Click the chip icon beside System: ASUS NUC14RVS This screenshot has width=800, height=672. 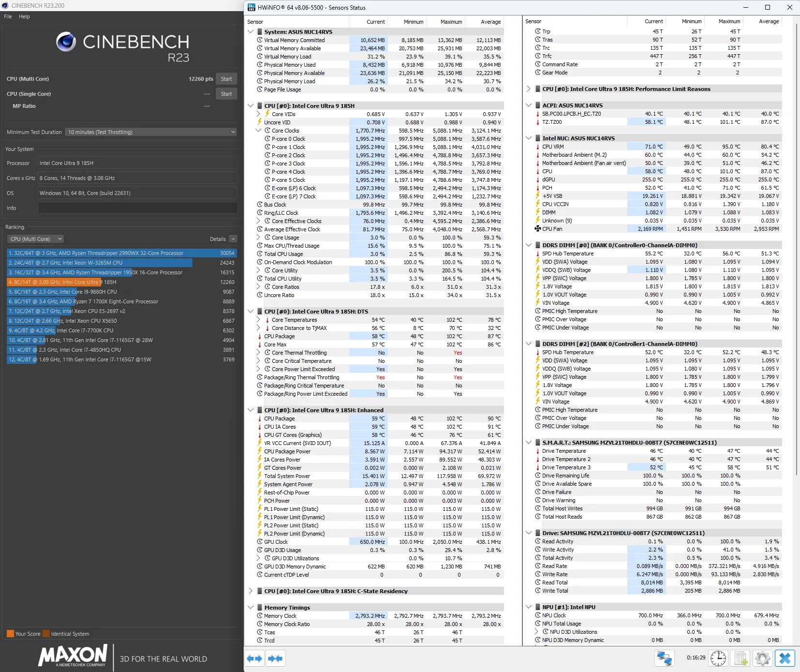(x=260, y=32)
